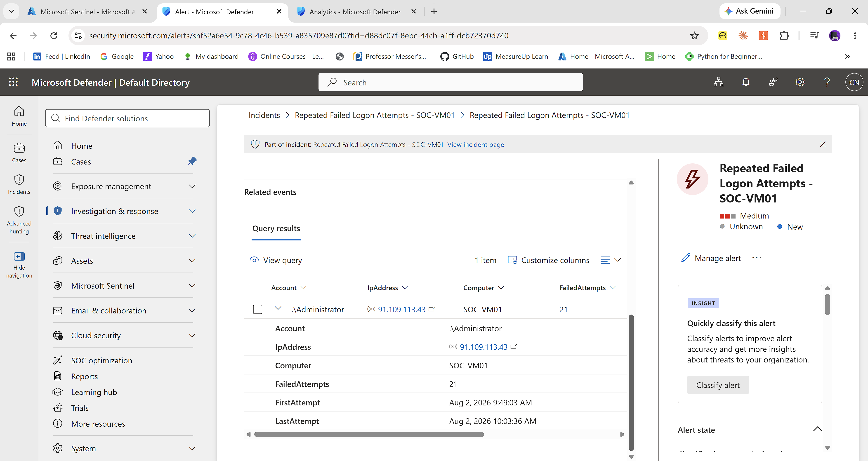Select the Query results tab

(x=276, y=228)
